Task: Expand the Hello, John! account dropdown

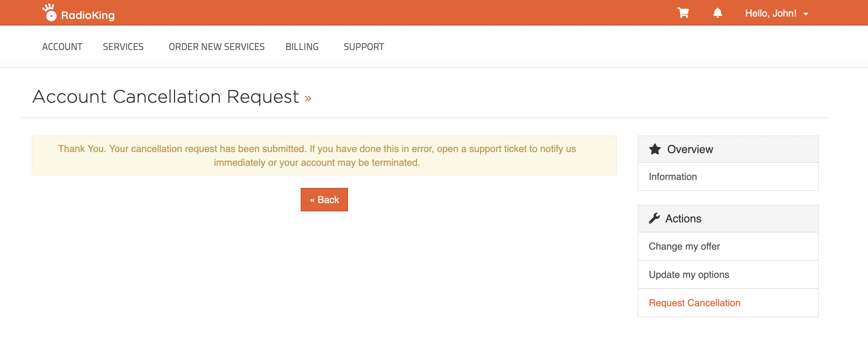Action: tap(777, 13)
